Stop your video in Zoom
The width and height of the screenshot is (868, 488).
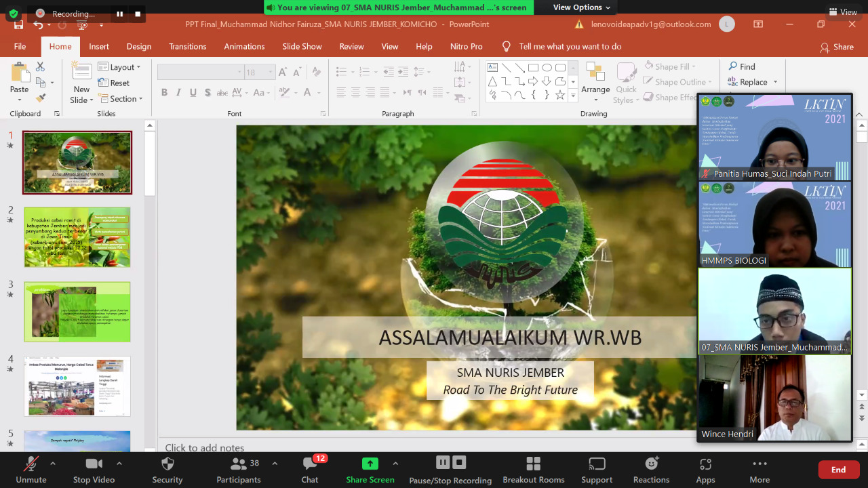click(94, 468)
